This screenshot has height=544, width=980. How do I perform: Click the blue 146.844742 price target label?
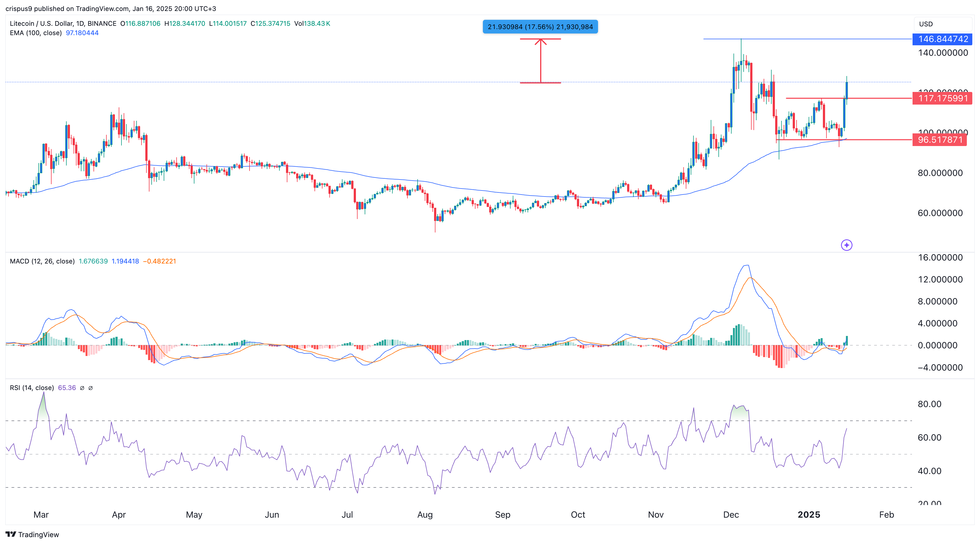pos(942,39)
